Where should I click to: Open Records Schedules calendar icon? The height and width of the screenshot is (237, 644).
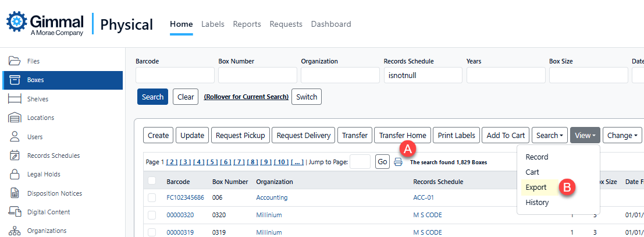tap(15, 155)
